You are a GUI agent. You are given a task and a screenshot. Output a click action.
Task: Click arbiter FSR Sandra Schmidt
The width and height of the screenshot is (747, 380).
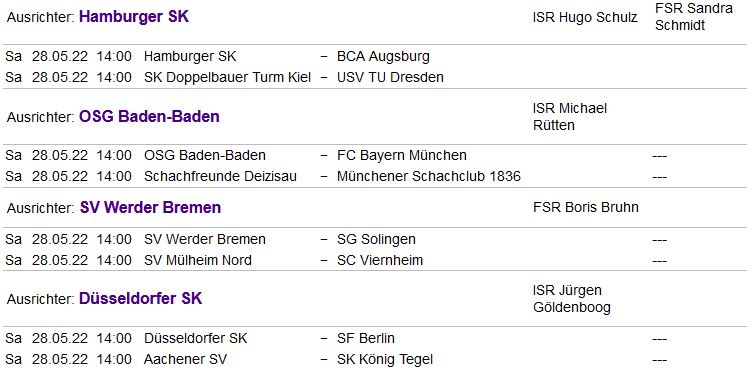694,17
